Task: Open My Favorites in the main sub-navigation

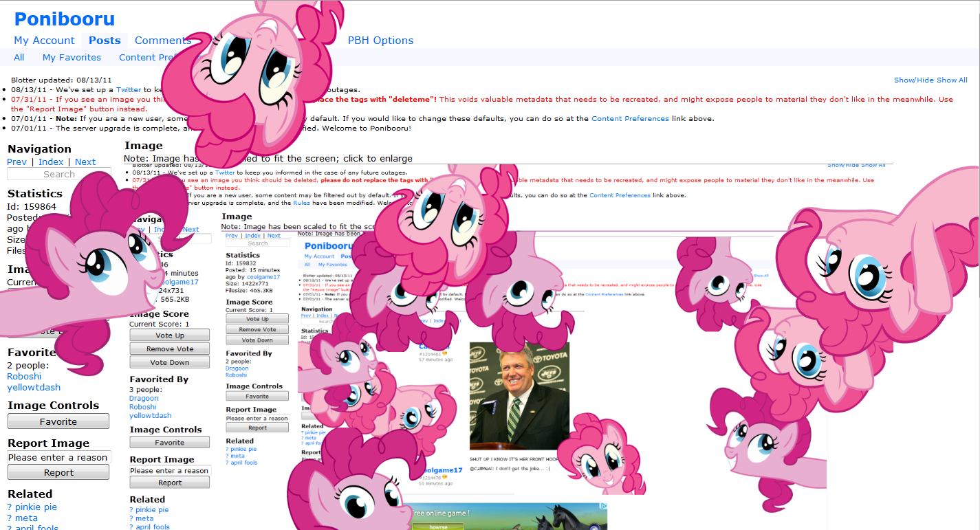Action: (x=72, y=58)
